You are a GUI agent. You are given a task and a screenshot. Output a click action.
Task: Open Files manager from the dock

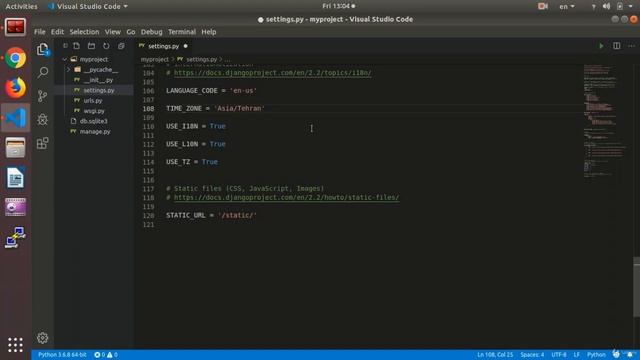tap(16, 147)
